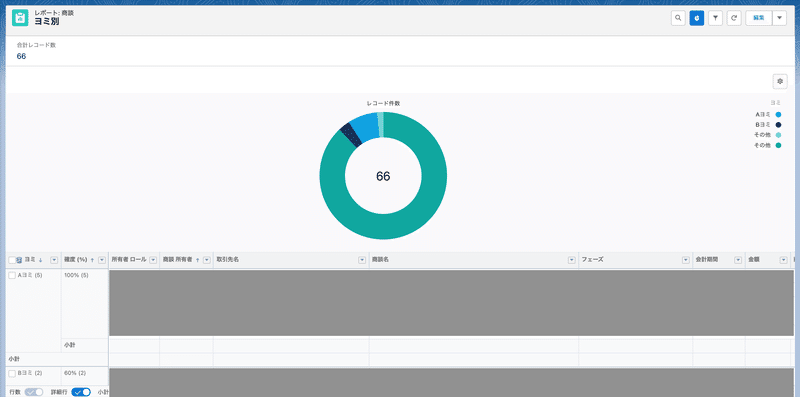800x397 pixels.
Task: Sort by the ヨミ column down arrow
Action: (x=40, y=260)
